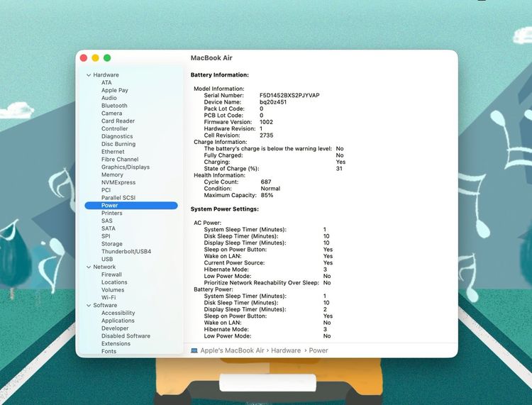Collapse the Software section chevron
This screenshot has width=532, height=405.
tap(89, 305)
